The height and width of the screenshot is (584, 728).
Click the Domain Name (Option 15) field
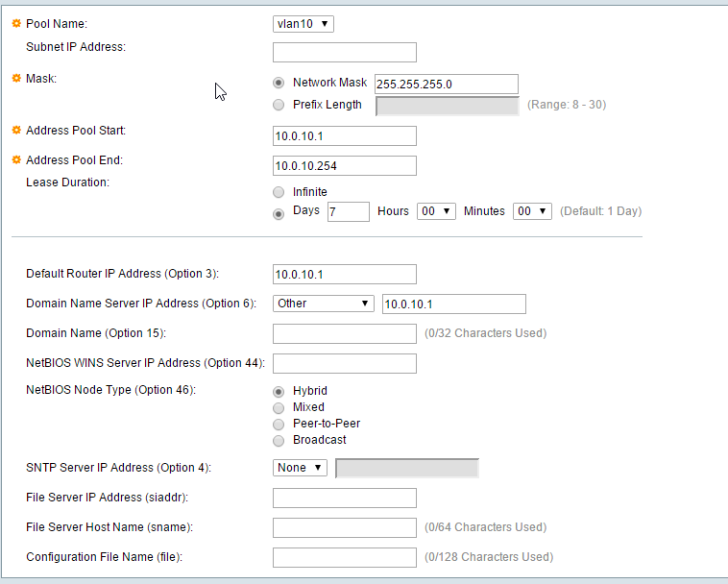point(345,333)
